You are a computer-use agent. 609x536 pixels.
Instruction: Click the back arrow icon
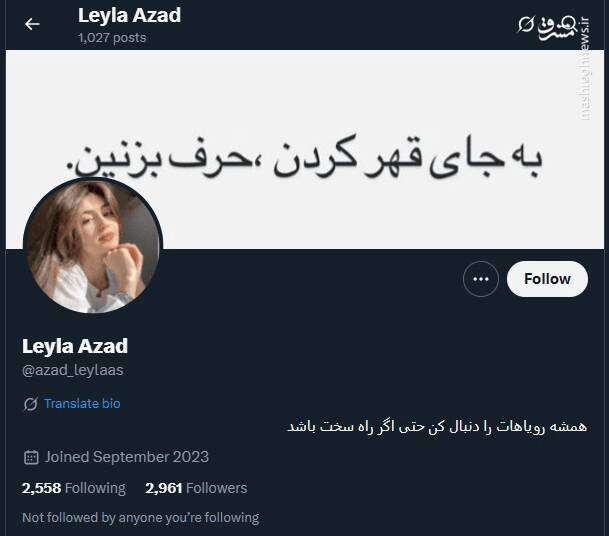pyautogui.click(x=32, y=24)
